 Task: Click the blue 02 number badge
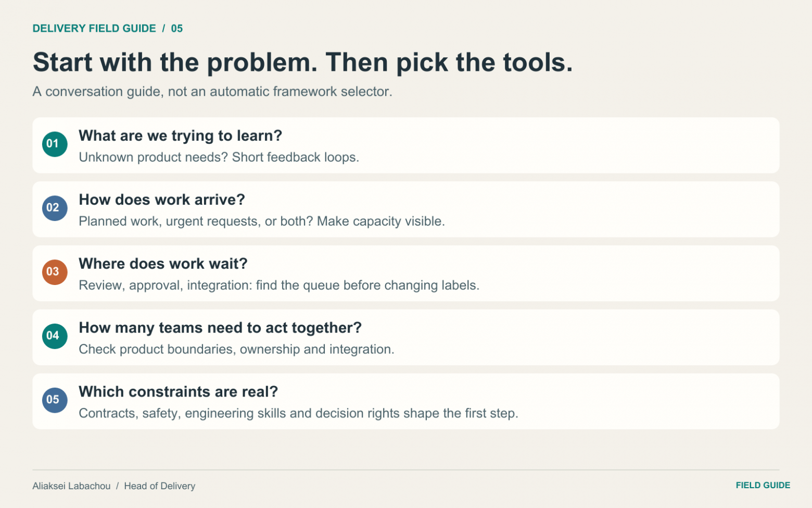click(x=55, y=208)
